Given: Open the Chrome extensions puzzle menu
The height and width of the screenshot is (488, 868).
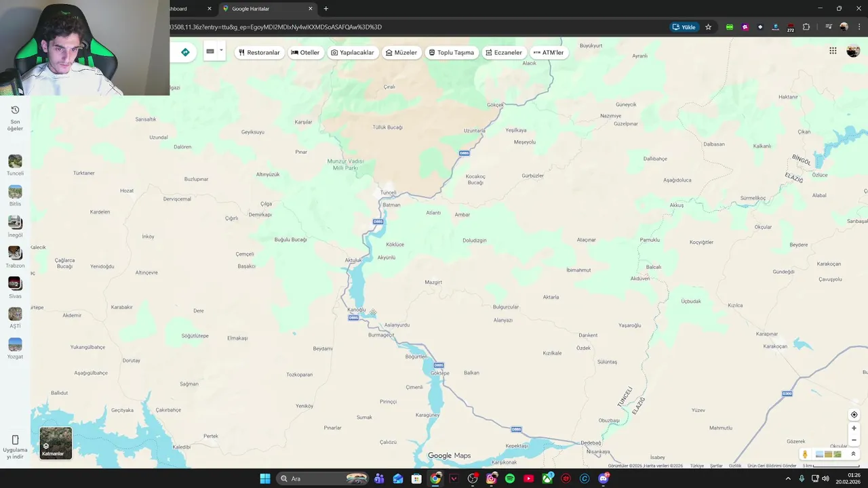Looking at the screenshot, I should tap(806, 27).
